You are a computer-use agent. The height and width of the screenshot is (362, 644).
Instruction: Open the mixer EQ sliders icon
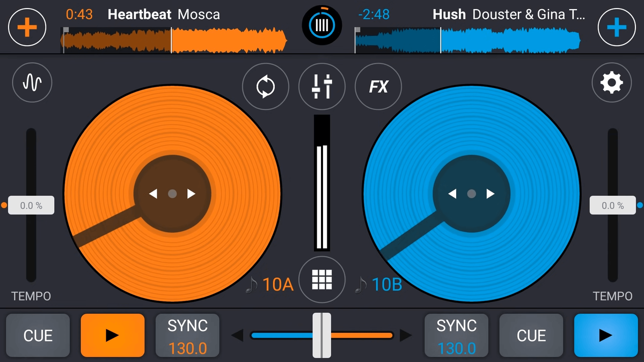click(x=322, y=86)
